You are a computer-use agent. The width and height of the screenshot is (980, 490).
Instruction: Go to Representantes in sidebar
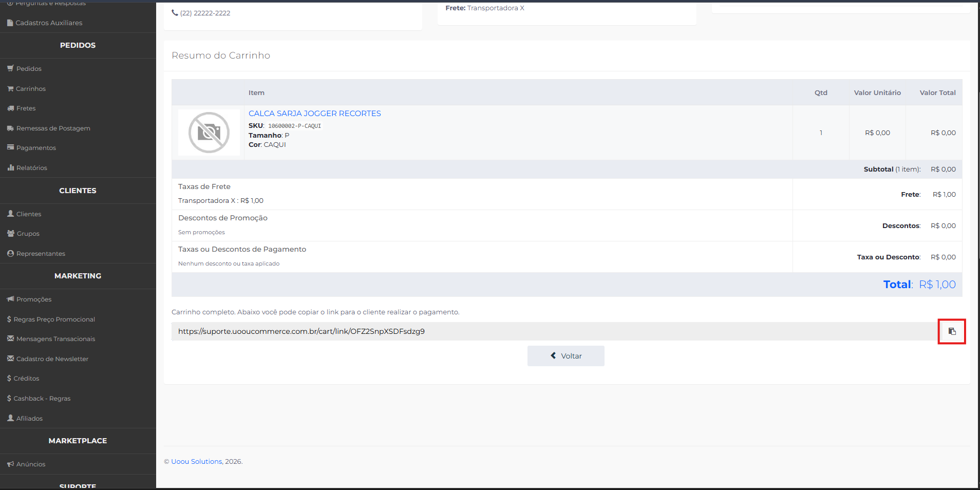(41, 254)
